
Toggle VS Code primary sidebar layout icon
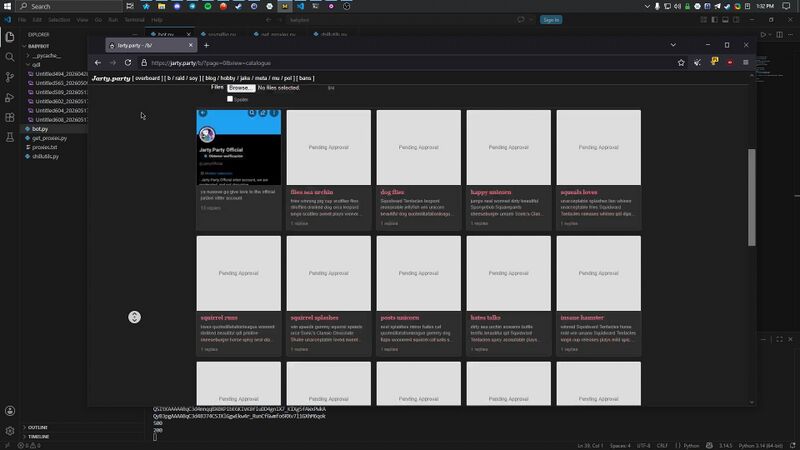click(x=714, y=20)
